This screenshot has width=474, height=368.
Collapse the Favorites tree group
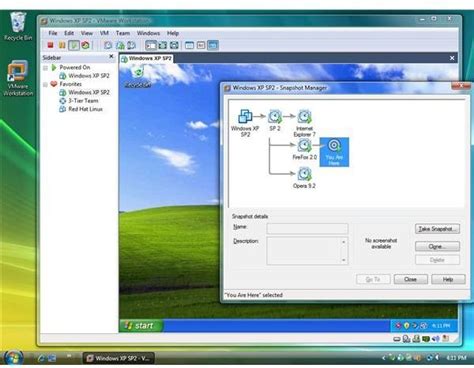point(45,84)
